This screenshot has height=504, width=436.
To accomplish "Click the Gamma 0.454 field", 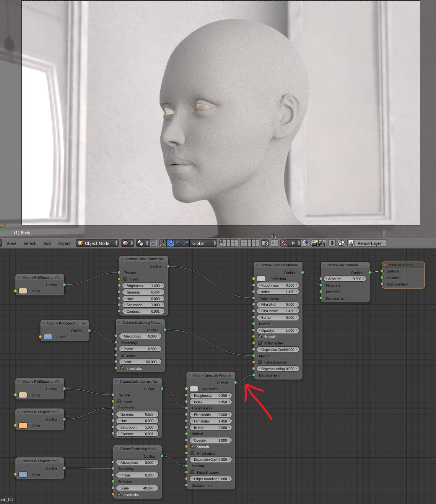I will (x=143, y=292).
